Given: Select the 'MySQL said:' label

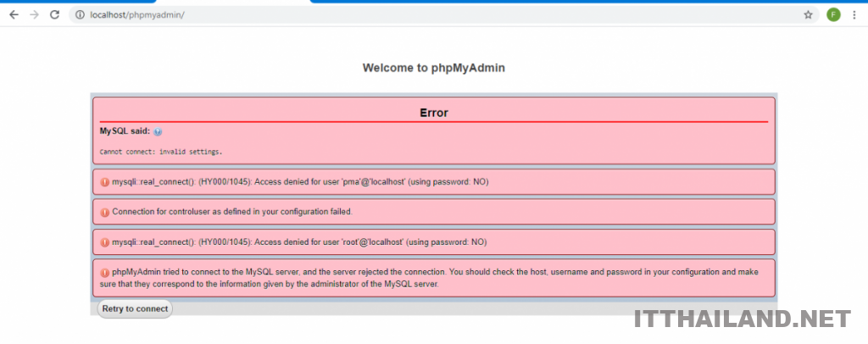Looking at the screenshot, I should [x=125, y=131].
